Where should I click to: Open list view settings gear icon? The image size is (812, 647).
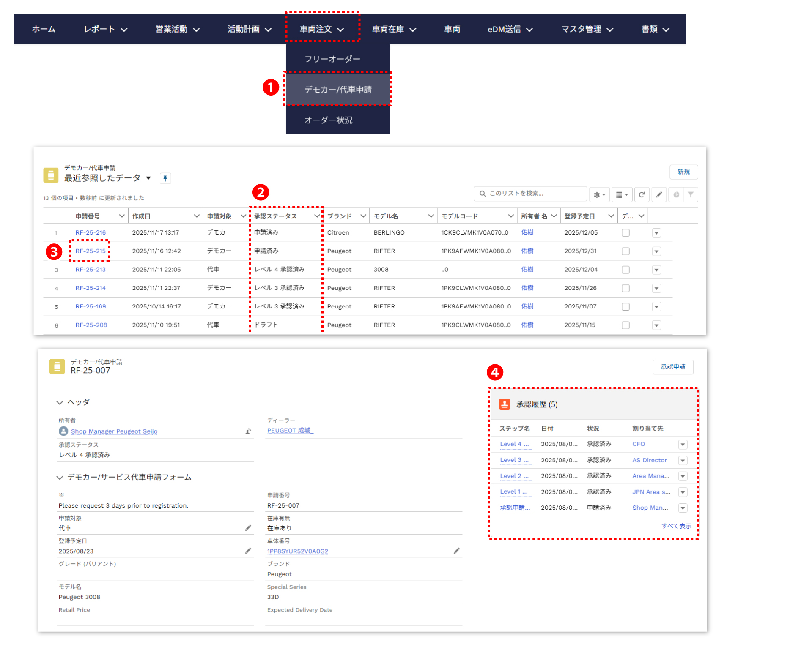[599, 194]
